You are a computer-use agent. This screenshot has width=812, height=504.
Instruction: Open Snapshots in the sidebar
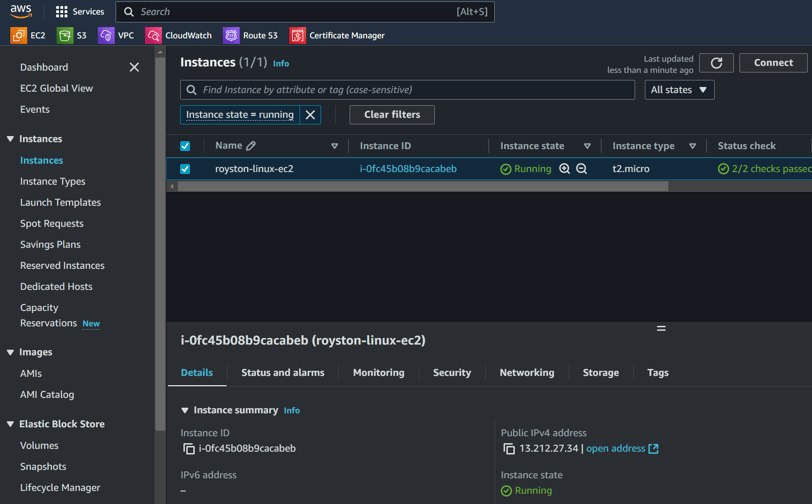pyautogui.click(x=43, y=467)
